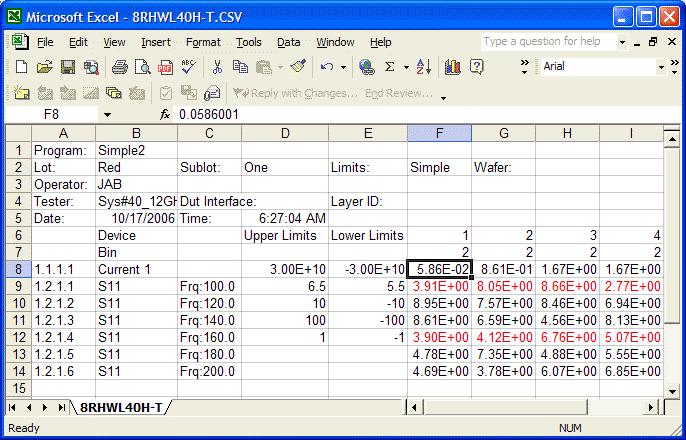Open the Insert menu
Image resolution: width=686 pixels, height=440 pixels.
click(x=156, y=42)
